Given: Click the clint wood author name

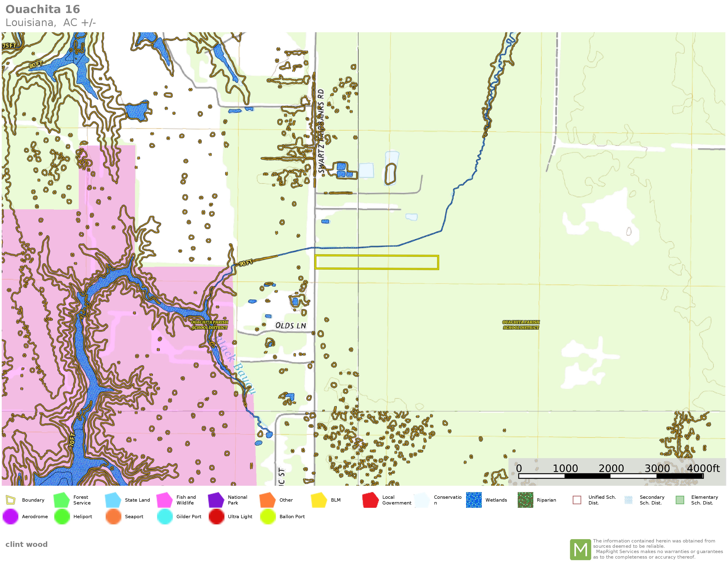Looking at the screenshot, I should tap(26, 544).
